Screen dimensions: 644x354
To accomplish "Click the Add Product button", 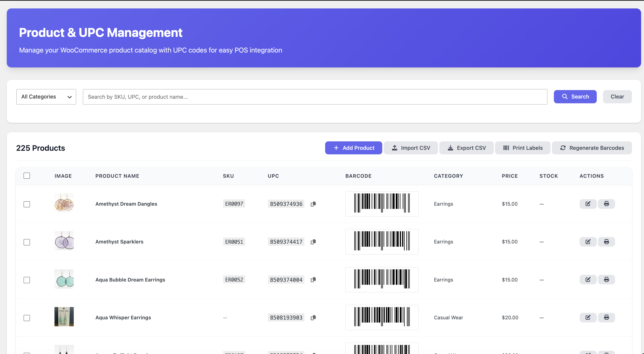I will point(354,148).
